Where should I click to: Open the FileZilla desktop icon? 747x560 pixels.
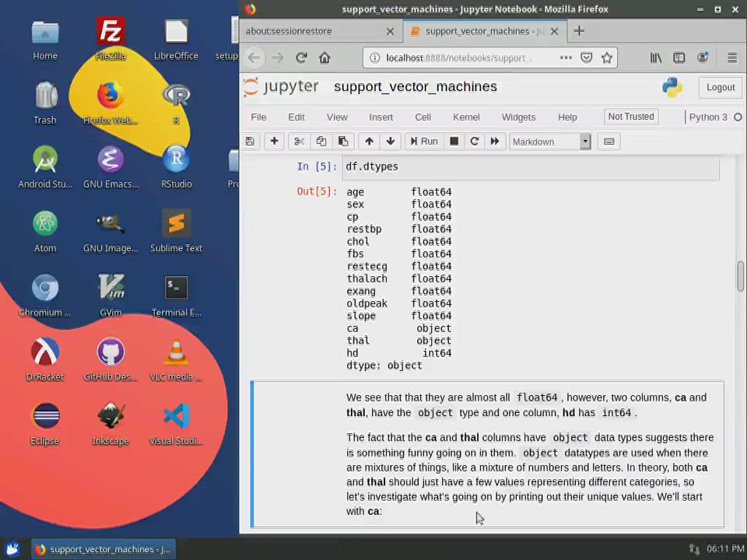[x=110, y=39]
